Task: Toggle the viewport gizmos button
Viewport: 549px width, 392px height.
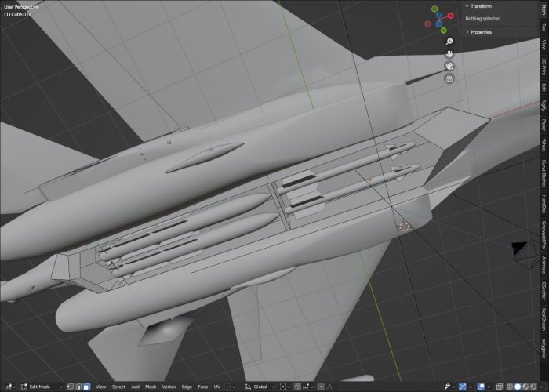Action: (463, 387)
